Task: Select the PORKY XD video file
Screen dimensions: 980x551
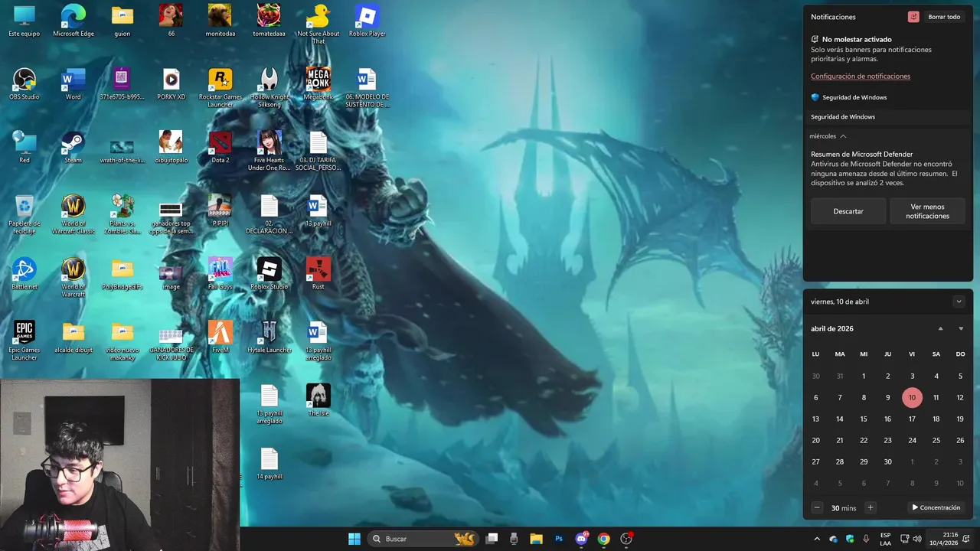Action: point(171,84)
